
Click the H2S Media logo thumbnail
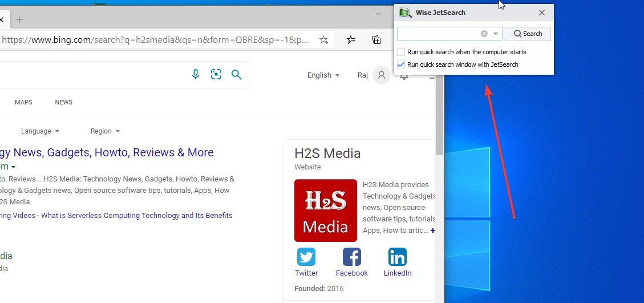click(x=326, y=211)
